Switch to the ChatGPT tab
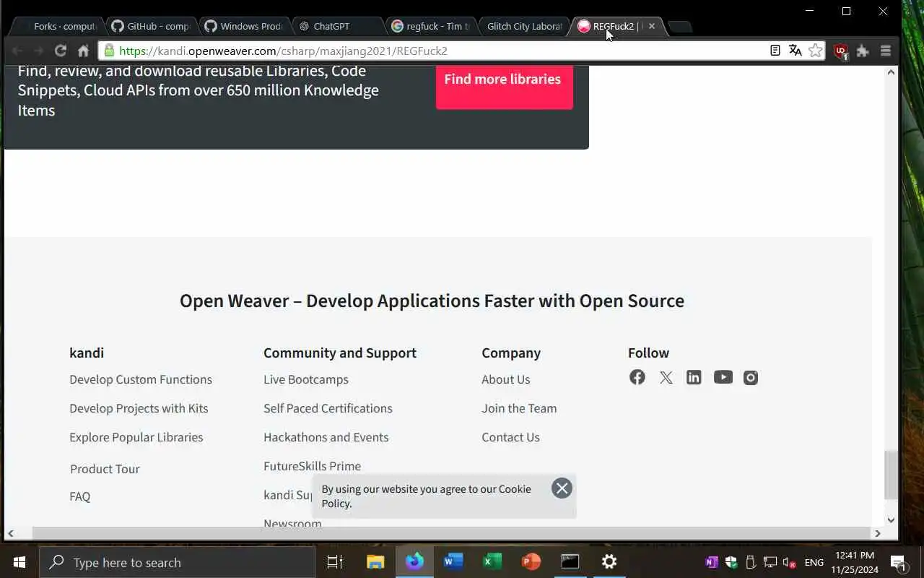The image size is (924, 578). (337, 26)
